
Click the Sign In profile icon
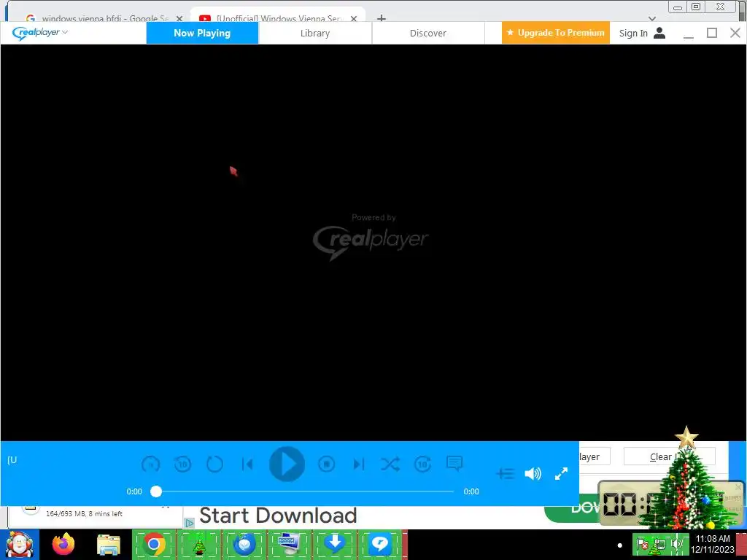(x=659, y=33)
